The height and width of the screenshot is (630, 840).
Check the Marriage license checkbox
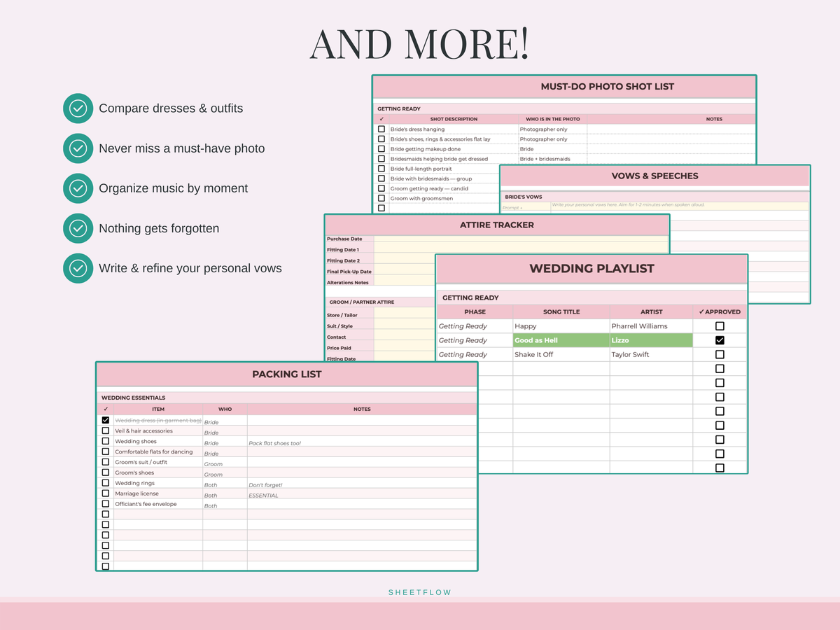[x=106, y=493]
